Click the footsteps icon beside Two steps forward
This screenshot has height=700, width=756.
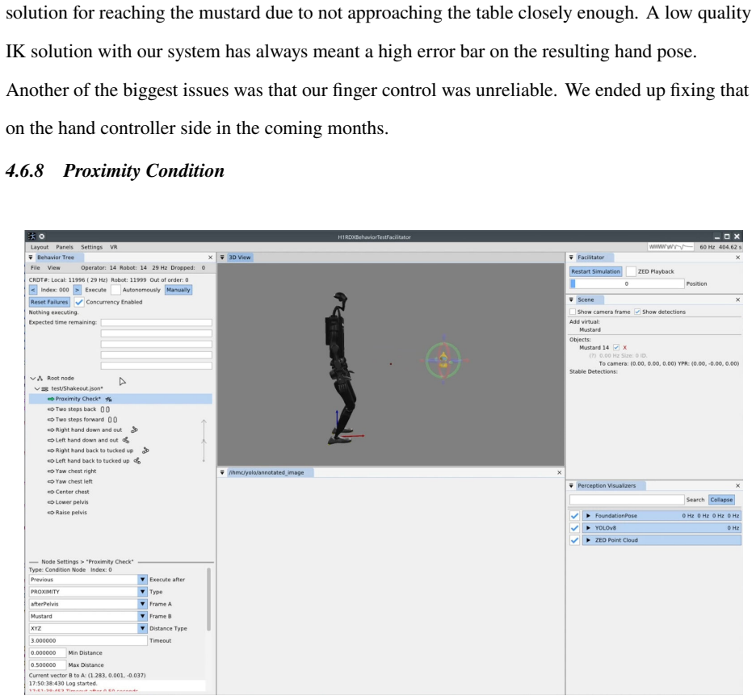pos(112,419)
